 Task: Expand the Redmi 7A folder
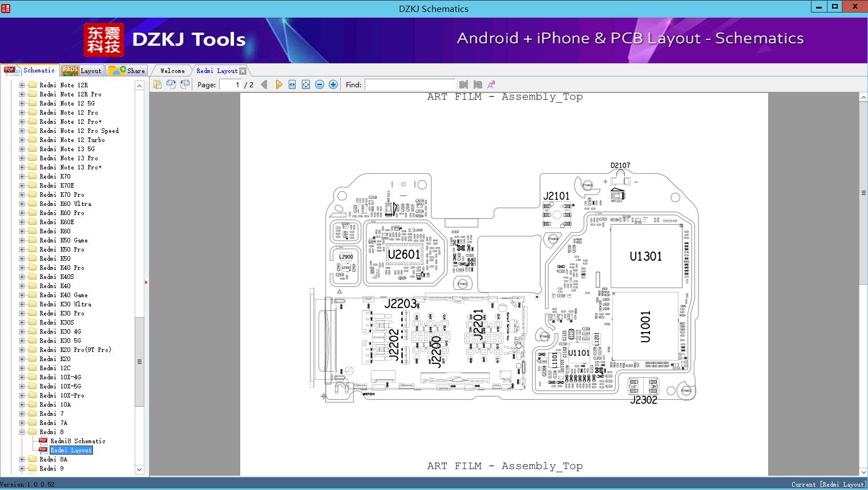(x=22, y=423)
